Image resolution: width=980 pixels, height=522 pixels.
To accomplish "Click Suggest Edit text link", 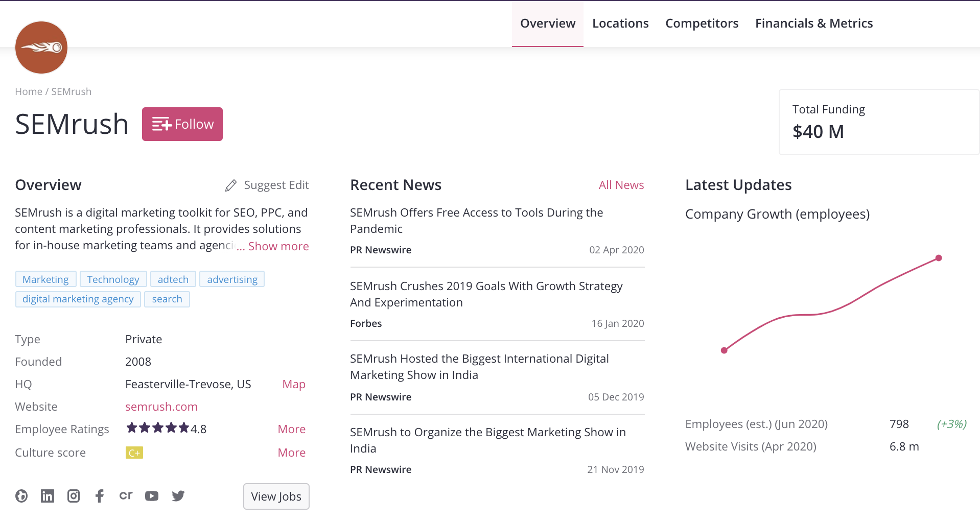I will [276, 185].
